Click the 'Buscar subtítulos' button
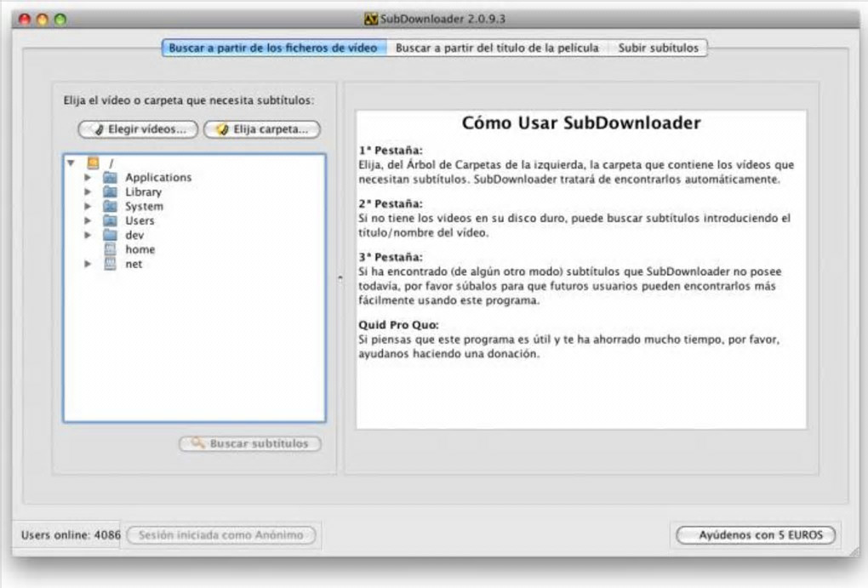The height and width of the screenshot is (588, 868). [x=249, y=443]
